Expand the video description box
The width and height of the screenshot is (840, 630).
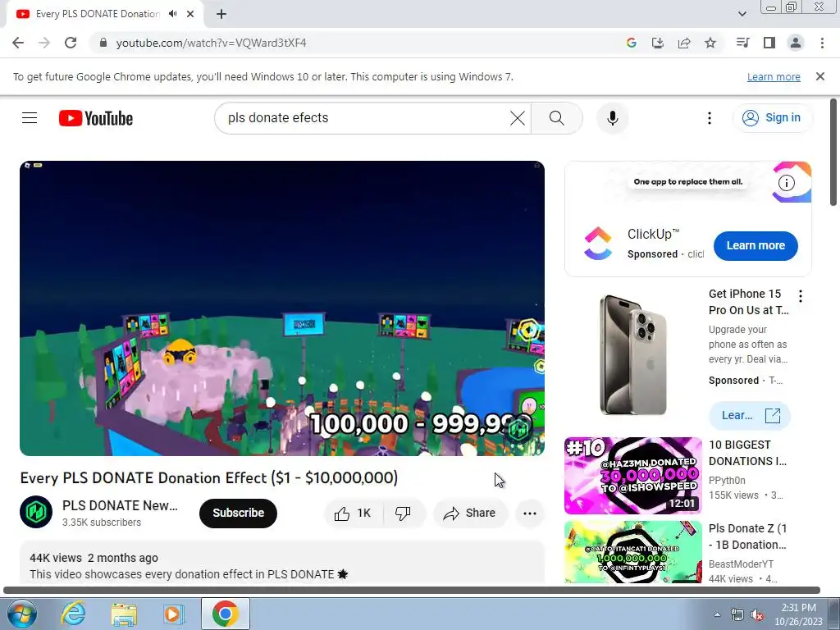[282, 563]
